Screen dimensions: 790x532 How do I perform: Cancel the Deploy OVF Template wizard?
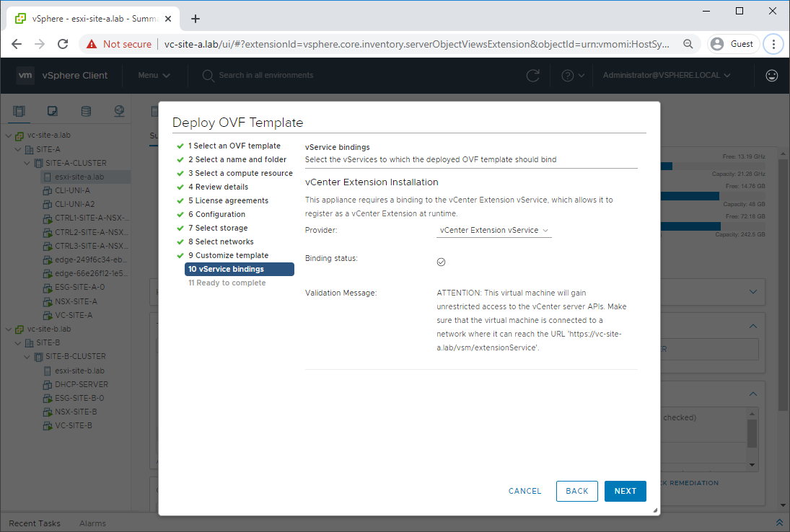pos(525,491)
